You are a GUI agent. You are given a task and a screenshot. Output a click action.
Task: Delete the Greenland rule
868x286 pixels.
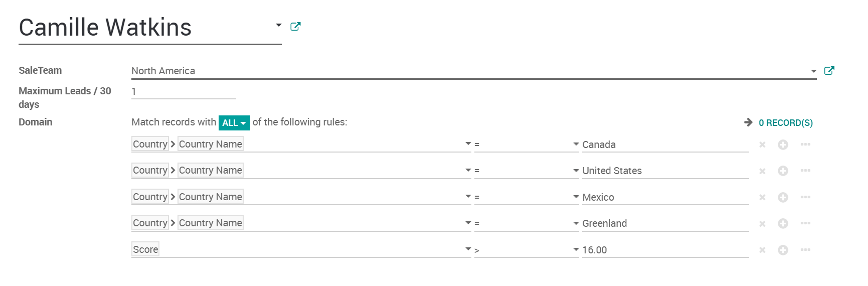click(x=762, y=224)
